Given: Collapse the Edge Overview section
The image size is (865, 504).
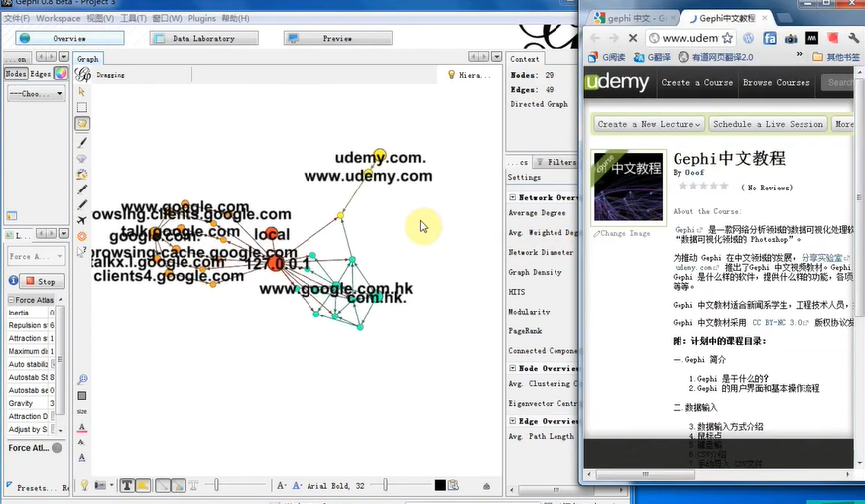Looking at the screenshot, I should [x=513, y=420].
